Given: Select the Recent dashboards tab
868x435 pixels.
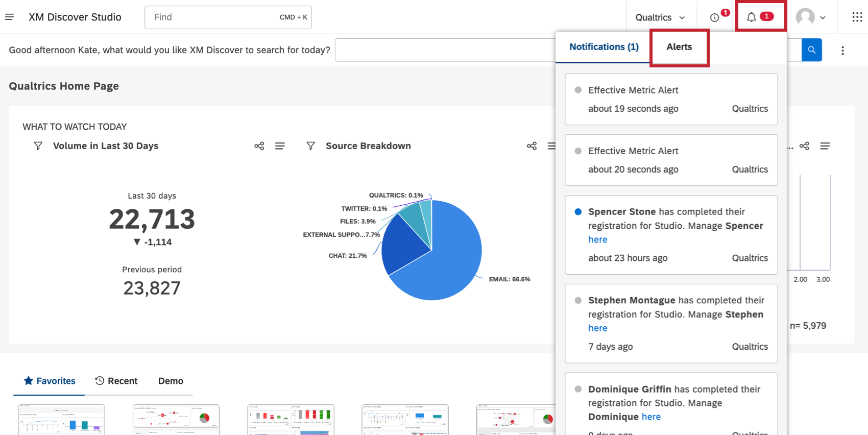Looking at the screenshot, I should point(116,381).
